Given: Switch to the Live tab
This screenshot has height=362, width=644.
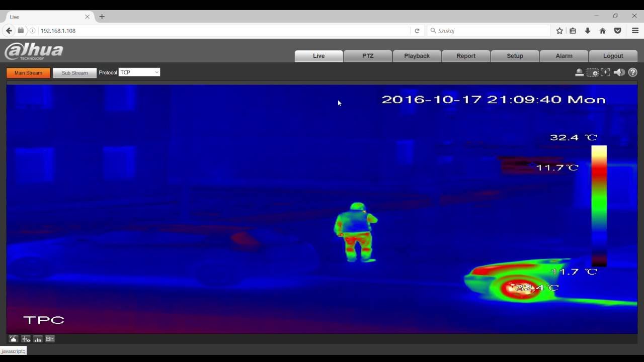Looking at the screenshot, I should tap(319, 56).
